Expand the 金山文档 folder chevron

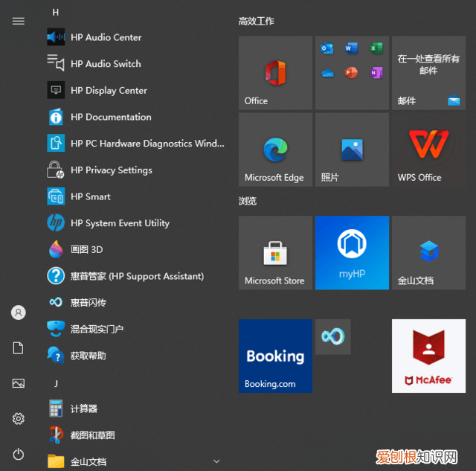tap(216, 461)
